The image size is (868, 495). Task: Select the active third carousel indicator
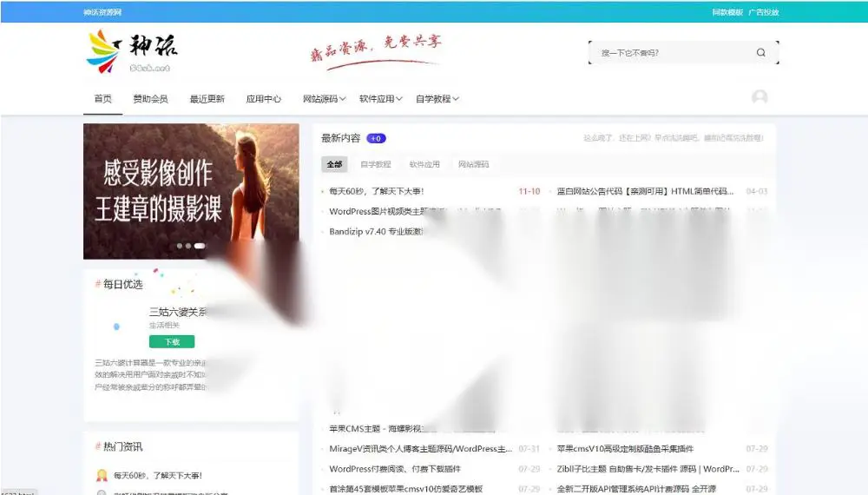click(x=200, y=246)
